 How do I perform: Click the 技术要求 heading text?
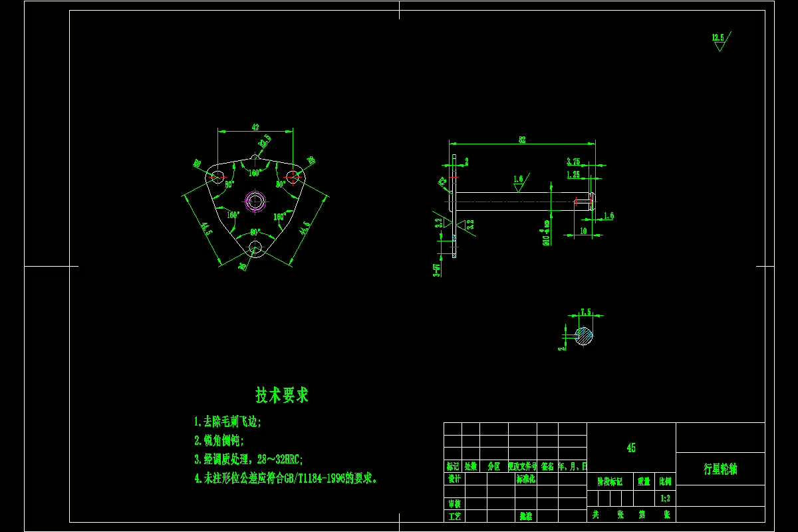(x=282, y=395)
